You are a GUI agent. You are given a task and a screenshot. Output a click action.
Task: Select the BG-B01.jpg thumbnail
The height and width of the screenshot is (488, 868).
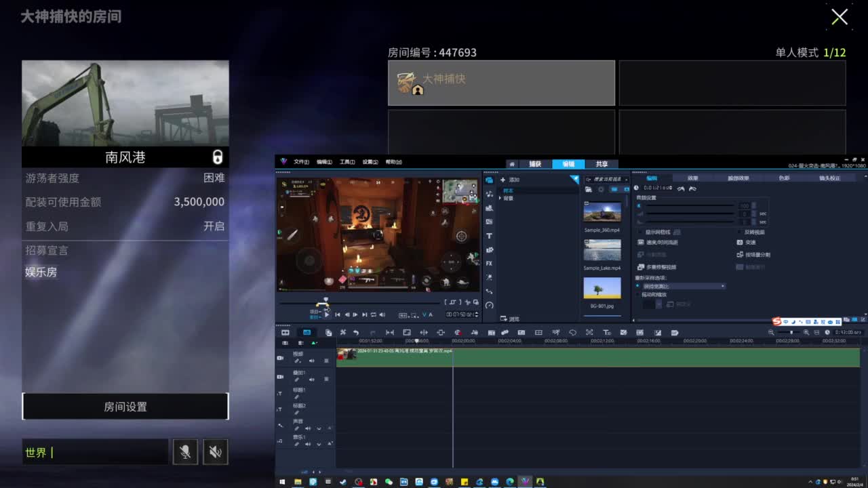click(602, 288)
